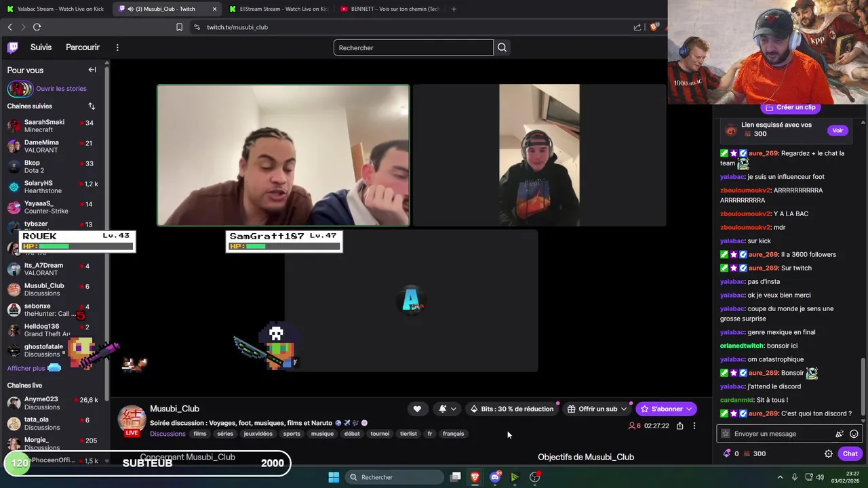Image resolution: width=868 pixels, height=488 pixels.
Task: Open the Suivis menu item
Action: 41,47
